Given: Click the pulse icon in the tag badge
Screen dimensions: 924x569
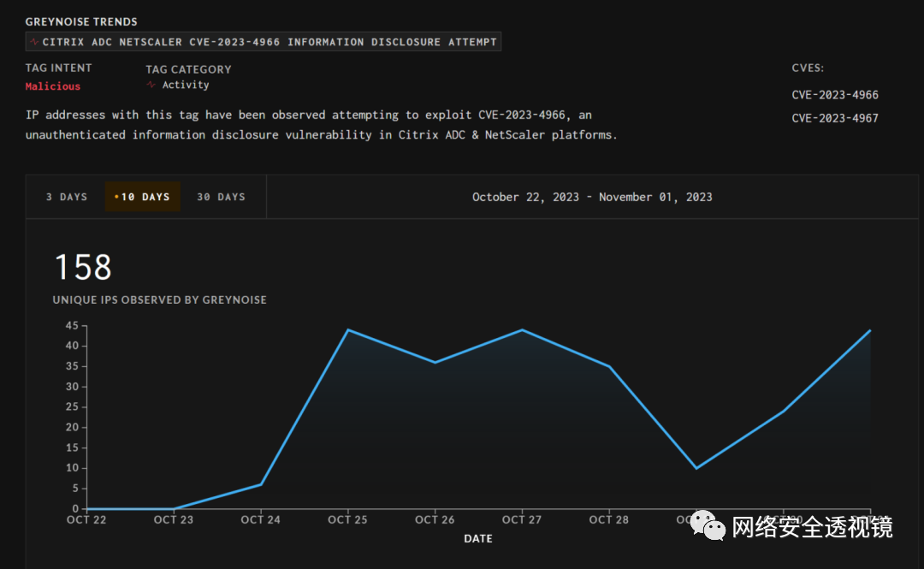Looking at the screenshot, I should (x=34, y=42).
